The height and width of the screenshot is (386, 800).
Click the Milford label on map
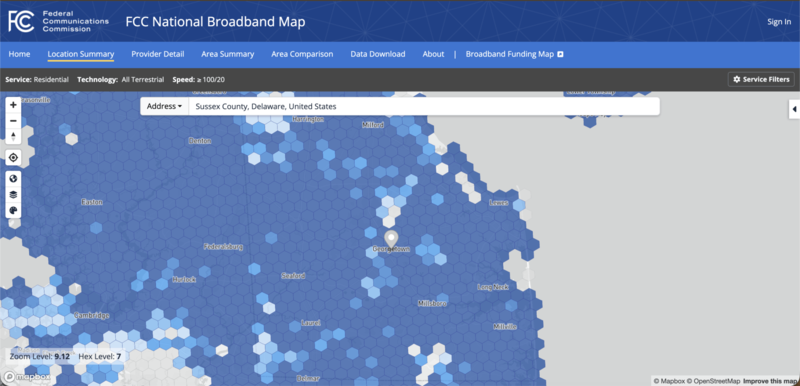point(372,124)
